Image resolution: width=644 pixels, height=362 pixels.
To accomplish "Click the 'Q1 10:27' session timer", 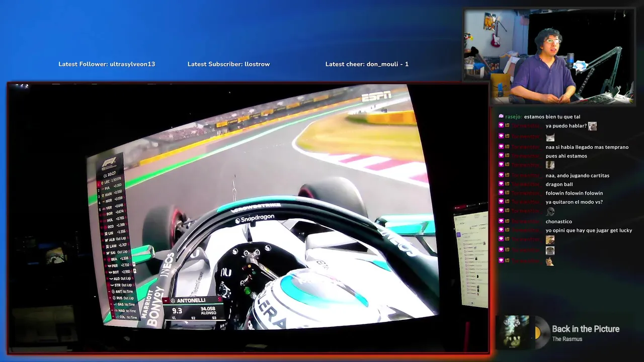I will (109, 174).
